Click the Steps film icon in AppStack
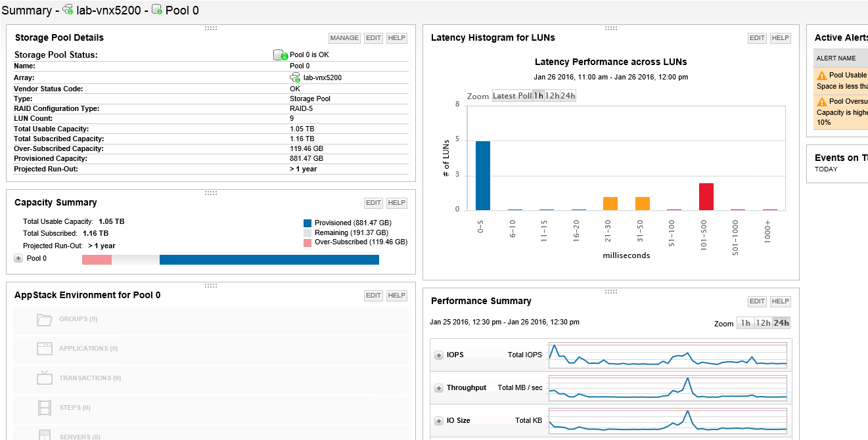The width and height of the screenshot is (868, 440). click(45, 408)
